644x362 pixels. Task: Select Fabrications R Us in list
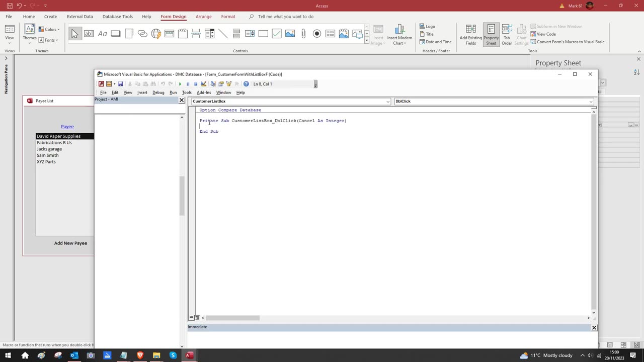tap(65, 143)
